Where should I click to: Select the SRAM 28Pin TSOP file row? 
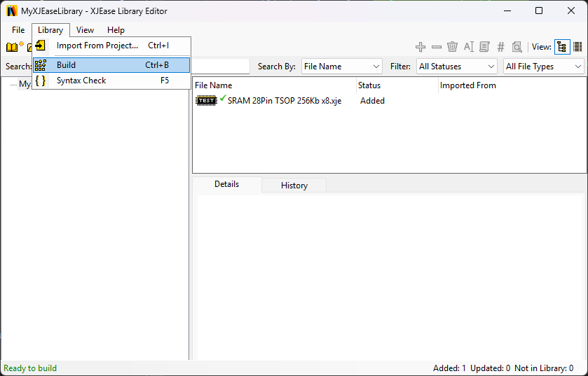coord(284,101)
